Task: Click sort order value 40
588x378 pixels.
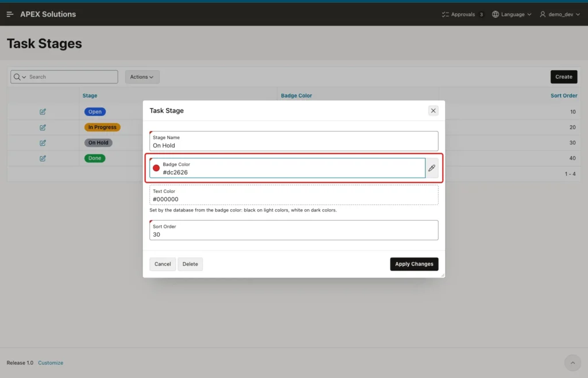Action: [572, 158]
